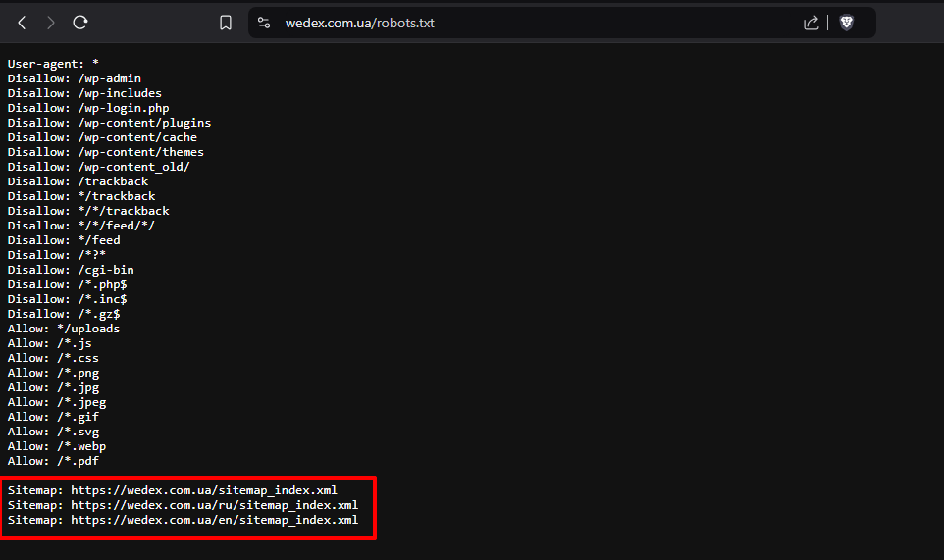Click the share page icon
Image resolution: width=944 pixels, height=560 pixels.
point(811,23)
